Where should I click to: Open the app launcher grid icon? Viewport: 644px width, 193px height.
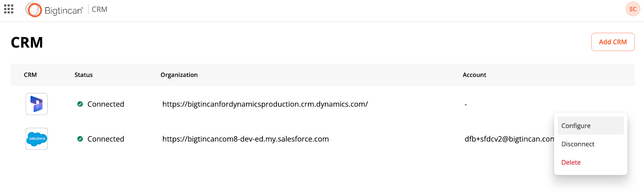pos(9,9)
